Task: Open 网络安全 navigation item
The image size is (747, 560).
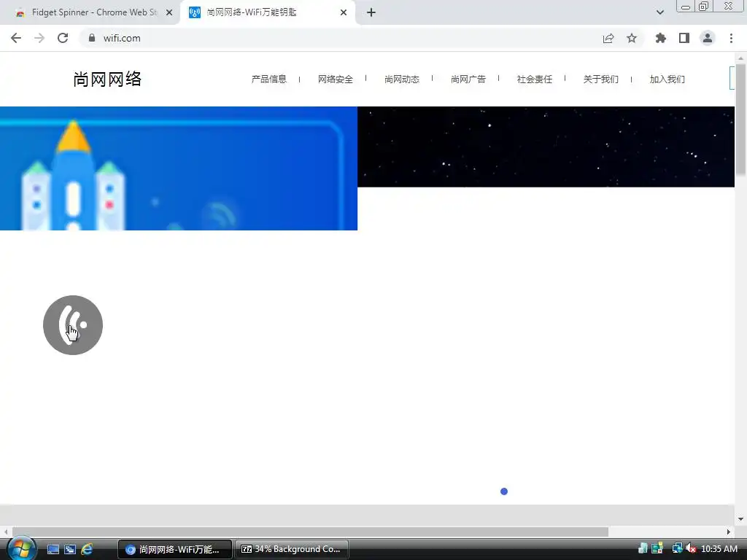Action: tap(336, 79)
